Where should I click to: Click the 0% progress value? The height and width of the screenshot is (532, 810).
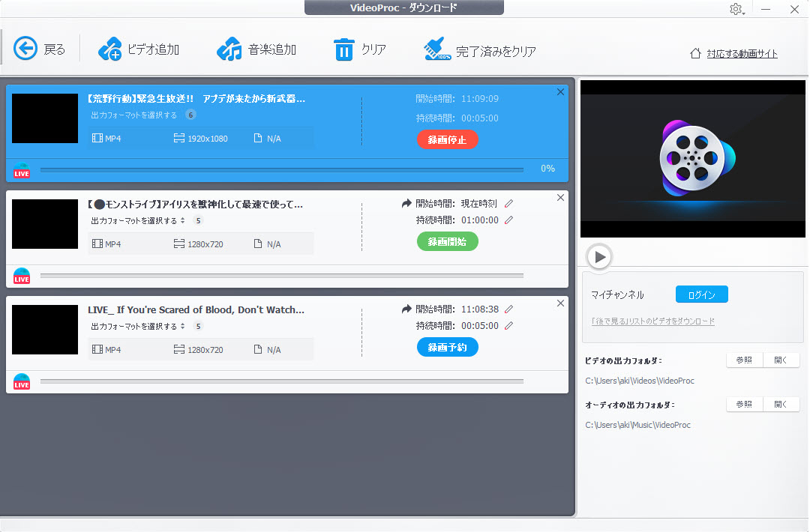(x=547, y=169)
